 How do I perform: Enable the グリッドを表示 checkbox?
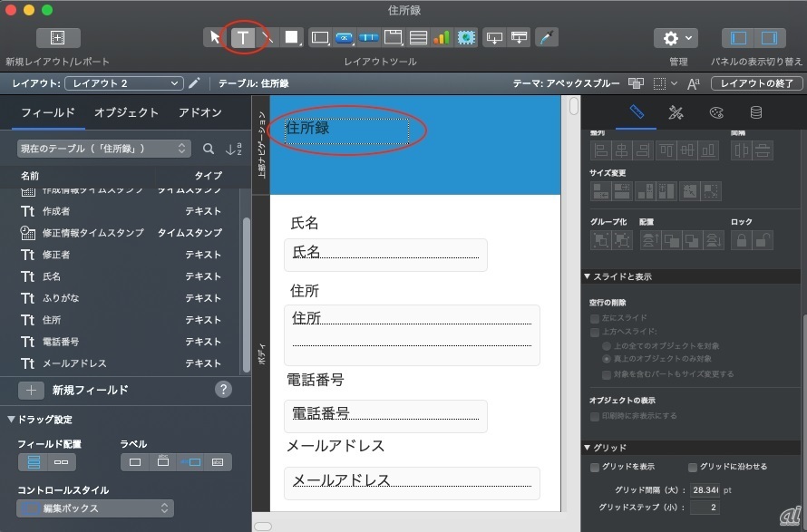tap(595, 468)
